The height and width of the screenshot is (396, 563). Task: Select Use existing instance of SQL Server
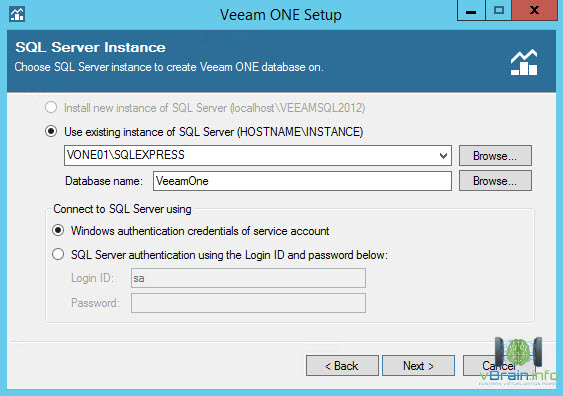(51, 131)
